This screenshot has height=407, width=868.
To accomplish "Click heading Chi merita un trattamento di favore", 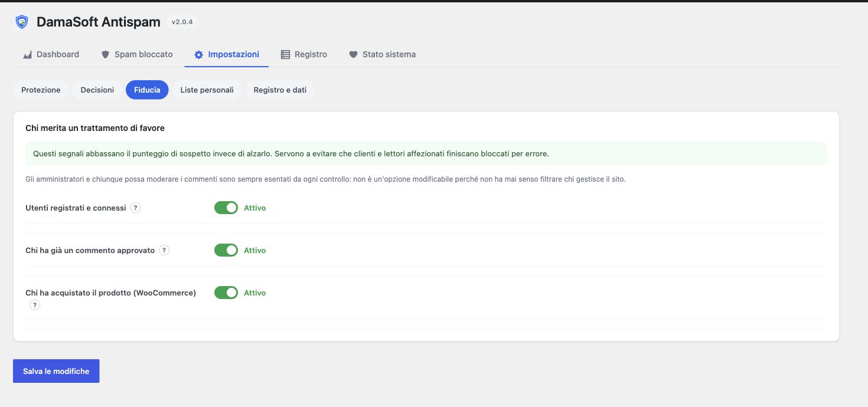I will pyautogui.click(x=95, y=127).
